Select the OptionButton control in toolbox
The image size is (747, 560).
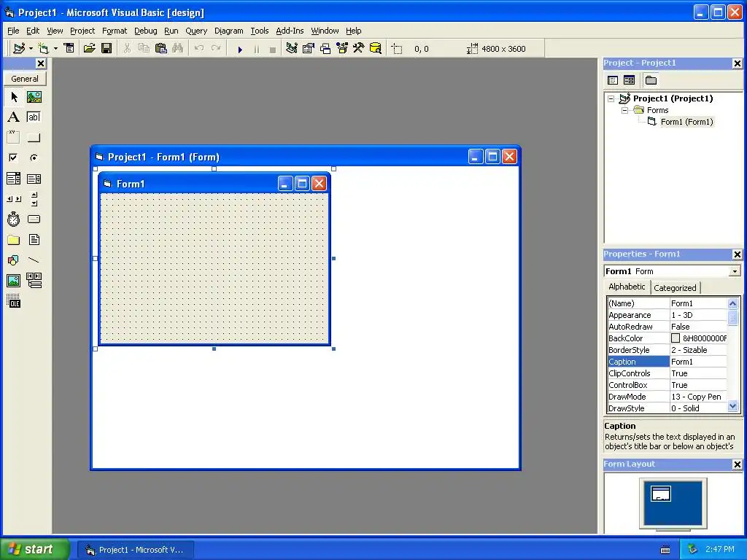(34, 157)
